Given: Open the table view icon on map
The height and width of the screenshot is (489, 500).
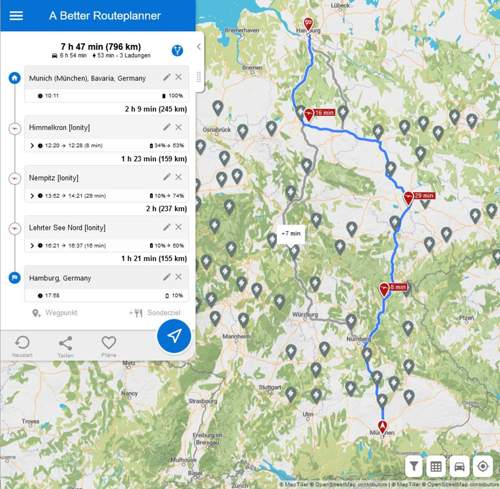Looking at the screenshot, I should [436, 466].
